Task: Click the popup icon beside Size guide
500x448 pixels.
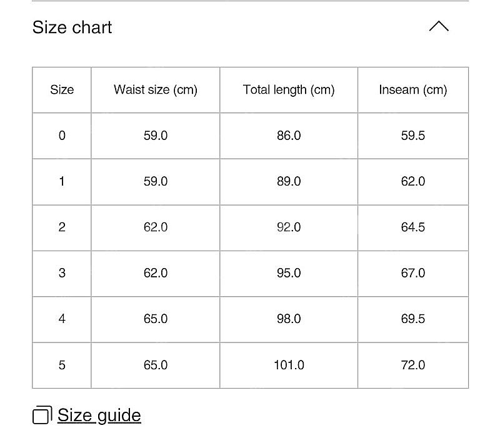Action: tap(42, 415)
